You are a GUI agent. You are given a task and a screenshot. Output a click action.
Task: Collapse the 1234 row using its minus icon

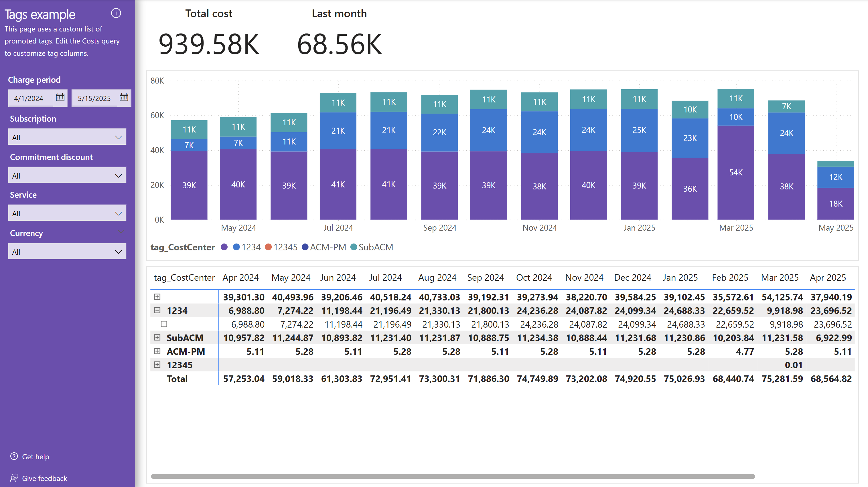tap(157, 310)
